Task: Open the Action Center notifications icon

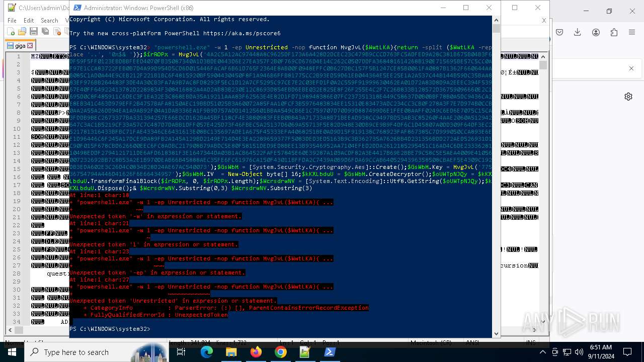Action: pos(627,352)
